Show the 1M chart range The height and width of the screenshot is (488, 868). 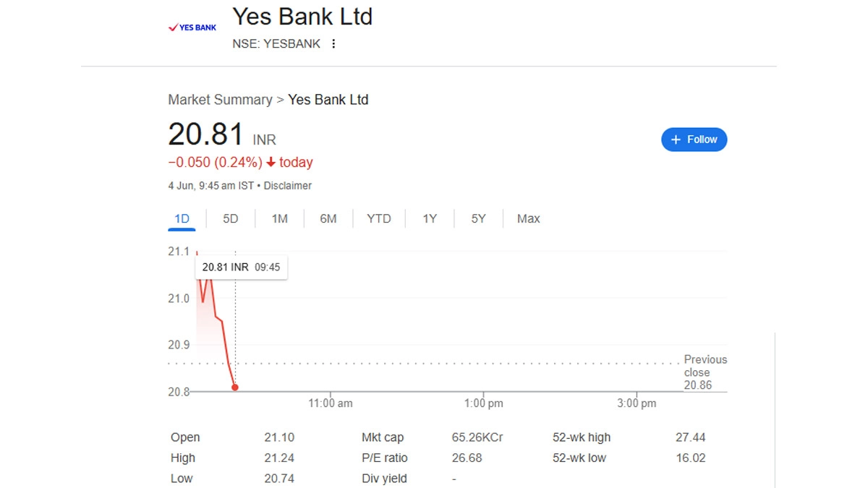279,218
